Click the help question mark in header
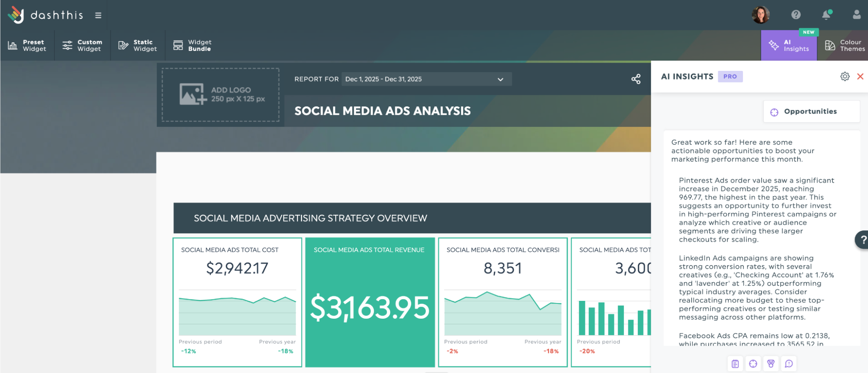Screen dimensions: 868x373 click(795, 15)
